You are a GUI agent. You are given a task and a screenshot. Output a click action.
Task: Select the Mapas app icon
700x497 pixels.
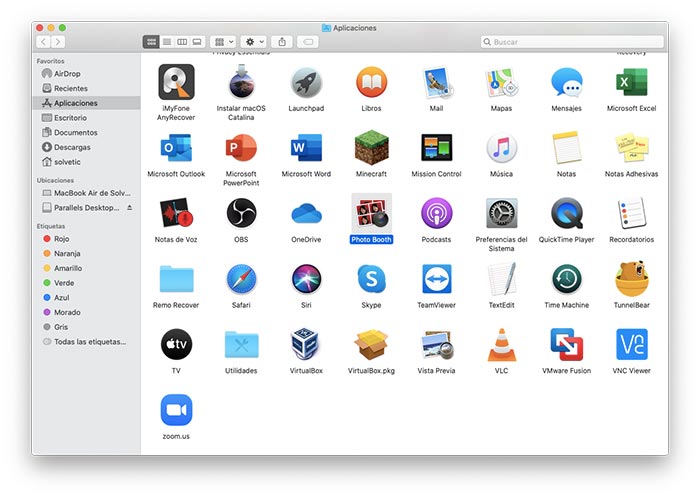[x=501, y=83]
